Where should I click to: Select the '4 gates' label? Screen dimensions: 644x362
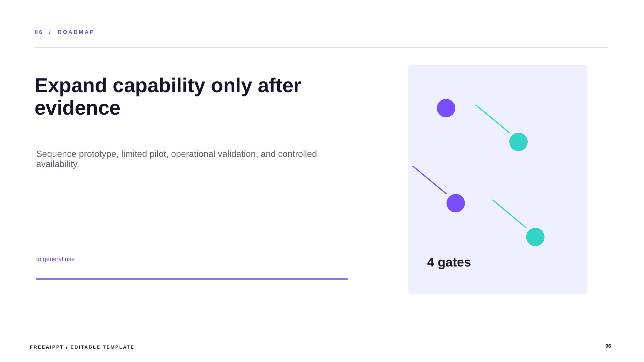449,262
